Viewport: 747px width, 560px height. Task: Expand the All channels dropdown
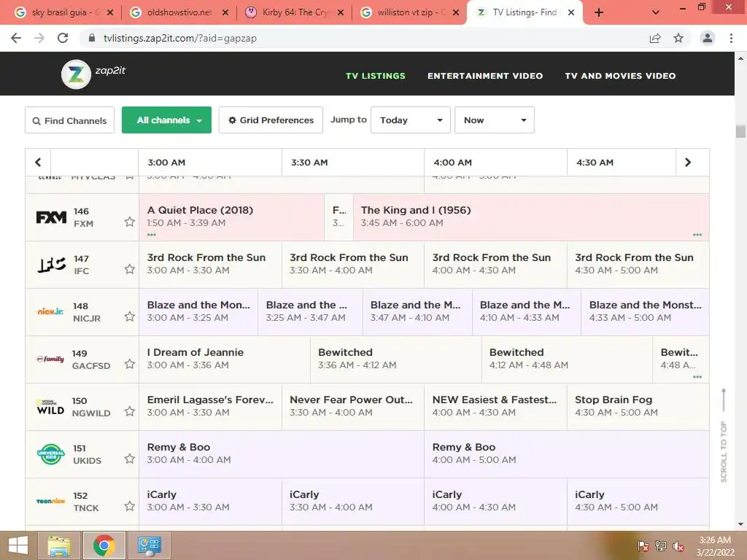(x=167, y=120)
